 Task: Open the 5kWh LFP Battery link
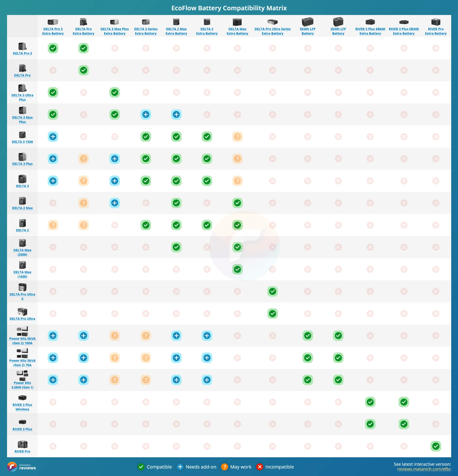point(308,31)
